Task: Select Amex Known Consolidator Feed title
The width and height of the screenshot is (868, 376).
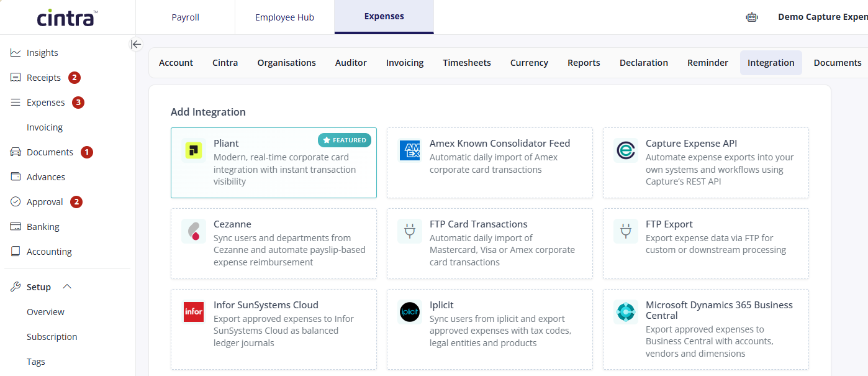Action: pos(500,143)
